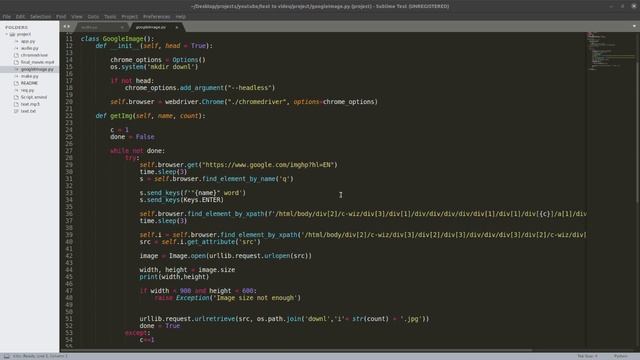Image resolution: width=640 pixels, height=360 pixels.
Task: Go to previous tab with left arrow
Action: (64, 27)
